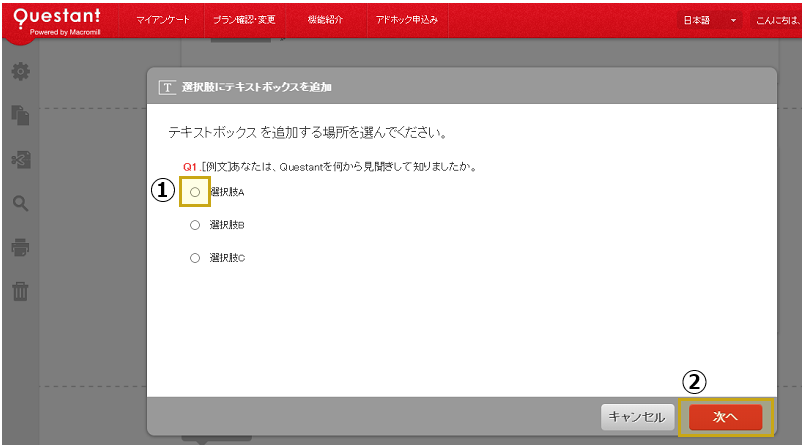Click the キャンセル button
This screenshot has height=447, width=803.
click(637, 417)
